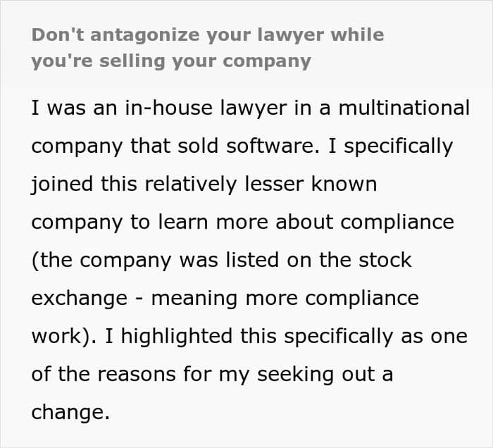Image resolution: width=493 pixels, height=448 pixels.
Task: Click the final word "change."
Action: [x=70, y=413]
